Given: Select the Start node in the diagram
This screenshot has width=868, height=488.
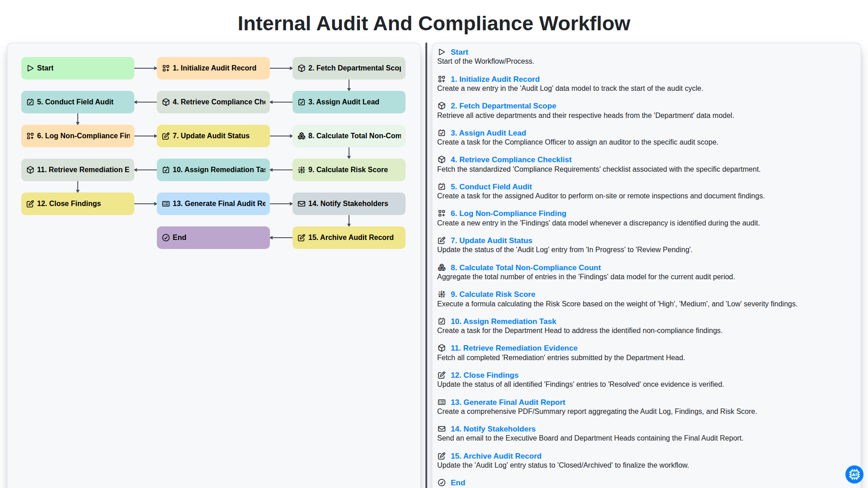Looking at the screenshot, I should (78, 68).
